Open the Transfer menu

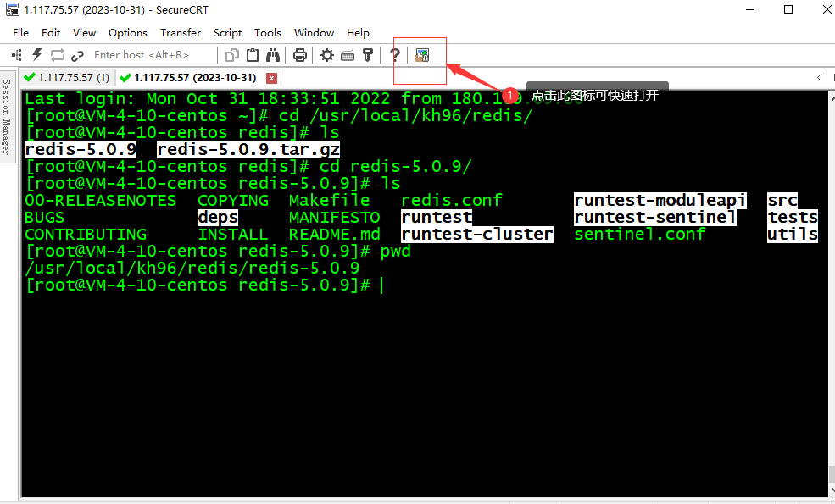click(x=181, y=33)
